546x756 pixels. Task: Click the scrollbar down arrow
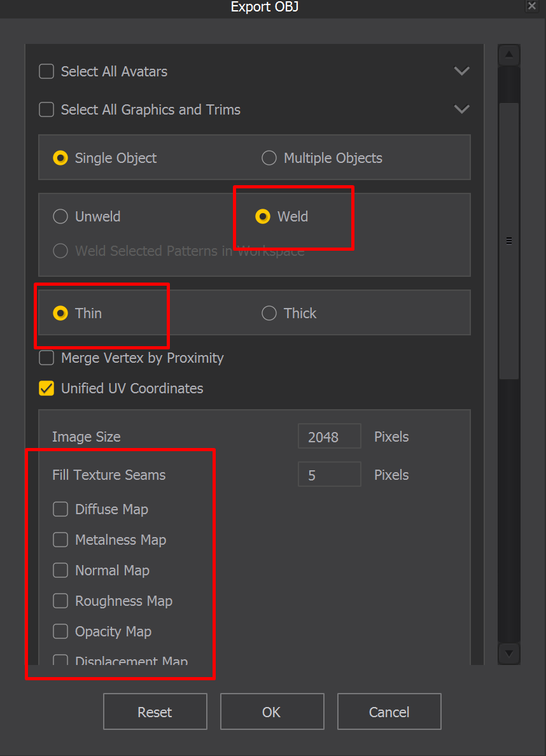click(509, 654)
